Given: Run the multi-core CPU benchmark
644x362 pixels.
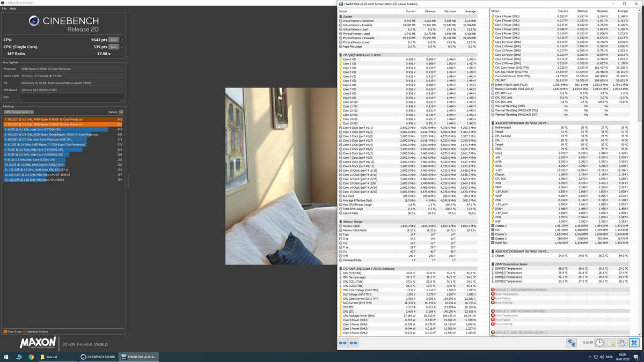Looking at the screenshot, I should (113, 40).
